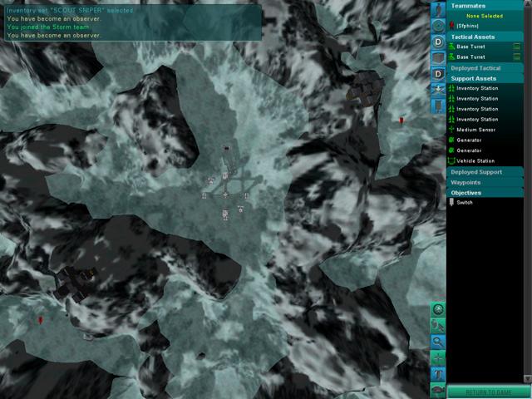Select the bottom Inventory Station entry
Screen dimensions: 532x399
(x=485, y=120)
